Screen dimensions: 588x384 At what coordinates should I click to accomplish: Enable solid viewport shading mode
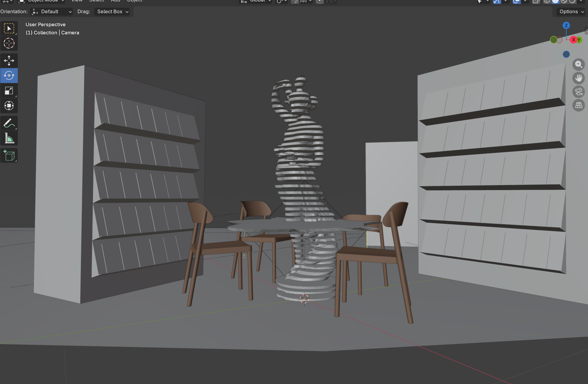[555, 1]
